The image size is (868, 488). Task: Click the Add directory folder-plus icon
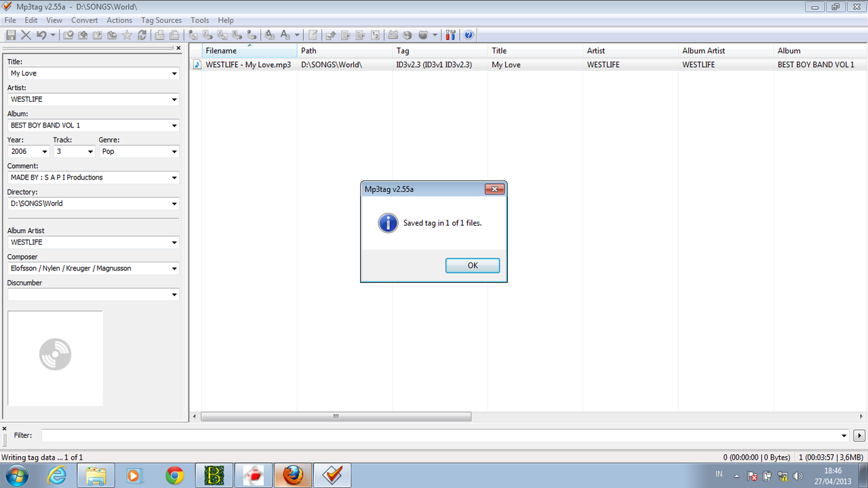[82, 35]
